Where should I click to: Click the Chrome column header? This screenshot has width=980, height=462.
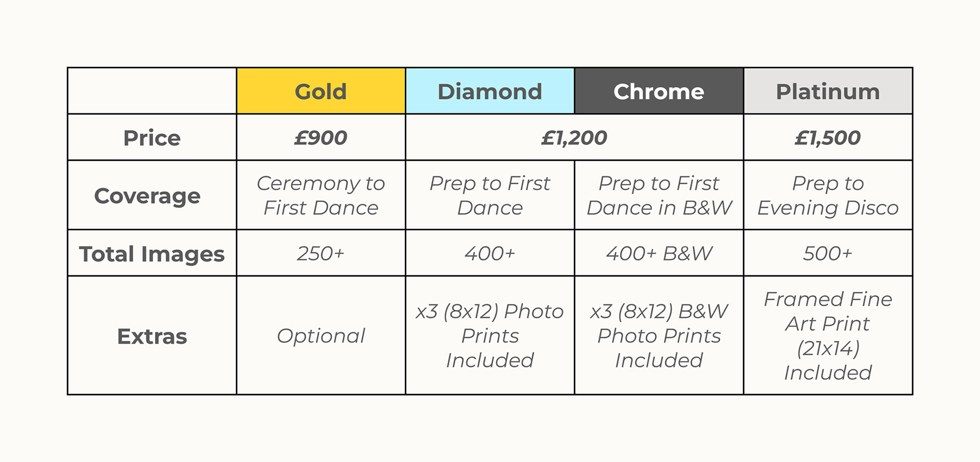(658, 91)
